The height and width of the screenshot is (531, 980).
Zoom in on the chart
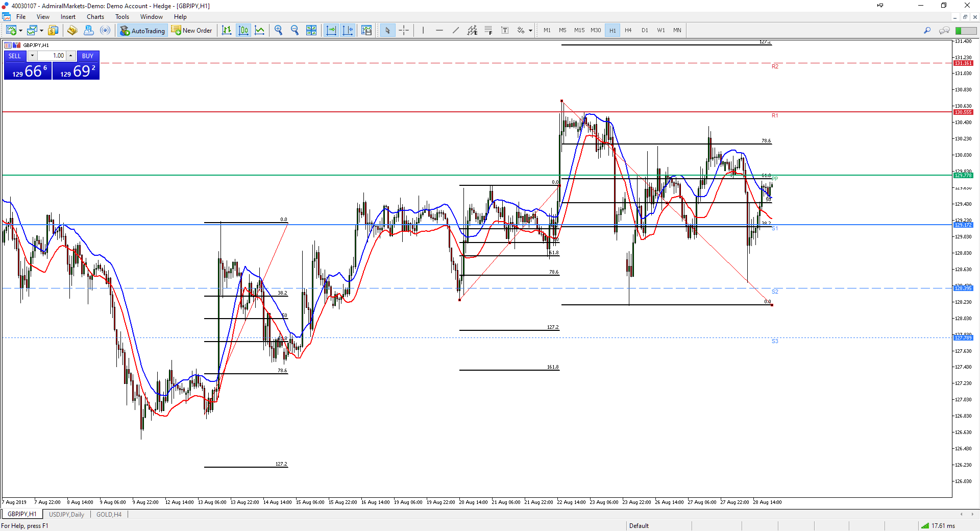[x=278, y=30]
